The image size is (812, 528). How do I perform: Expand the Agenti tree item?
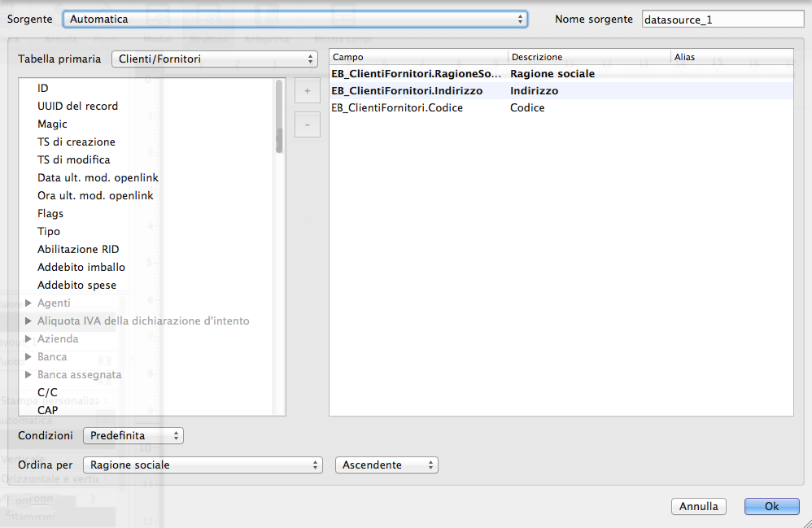tap(28, 303)
